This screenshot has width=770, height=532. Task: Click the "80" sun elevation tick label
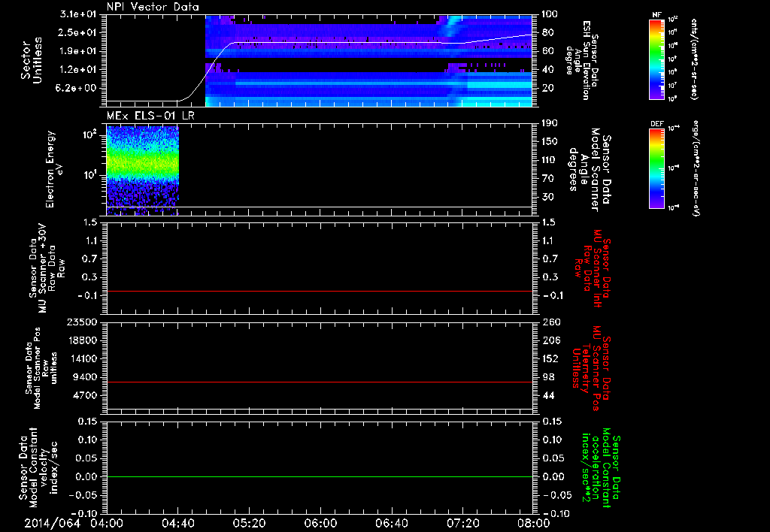[547, 32]
